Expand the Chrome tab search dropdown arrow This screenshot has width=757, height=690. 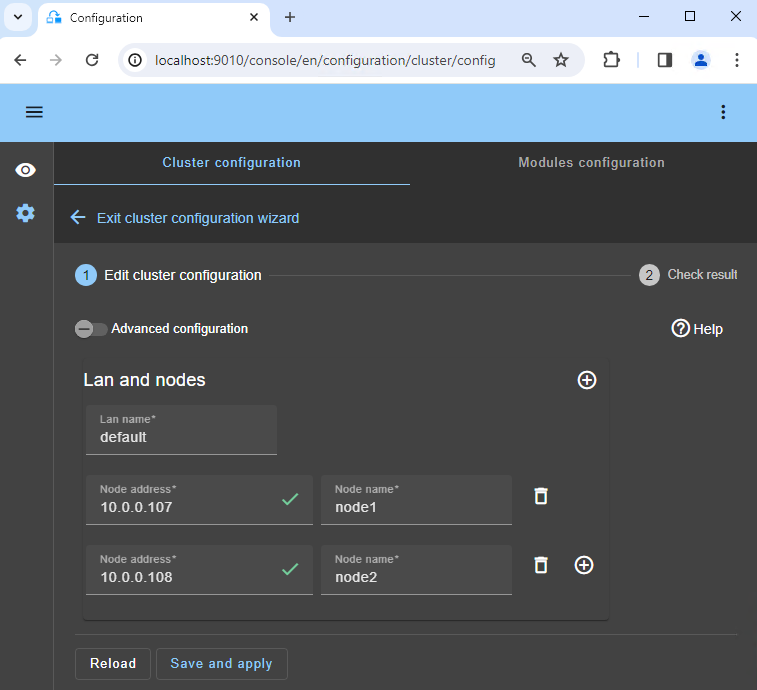tap(18, 17)
